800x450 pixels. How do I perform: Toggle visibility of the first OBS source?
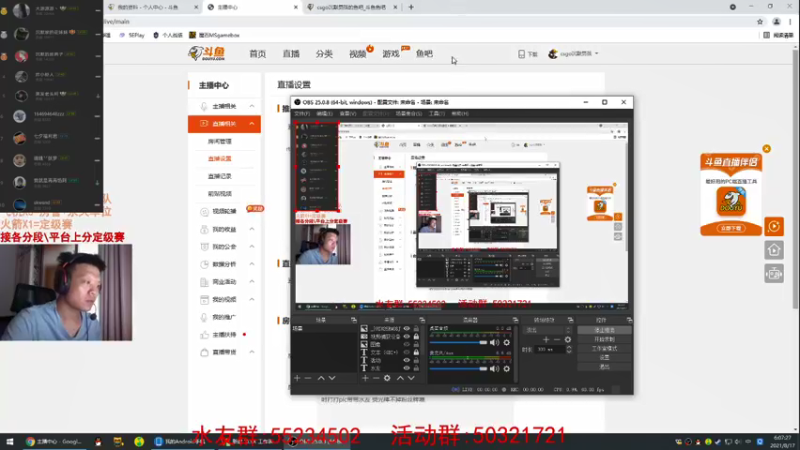(x=407, y=329)
